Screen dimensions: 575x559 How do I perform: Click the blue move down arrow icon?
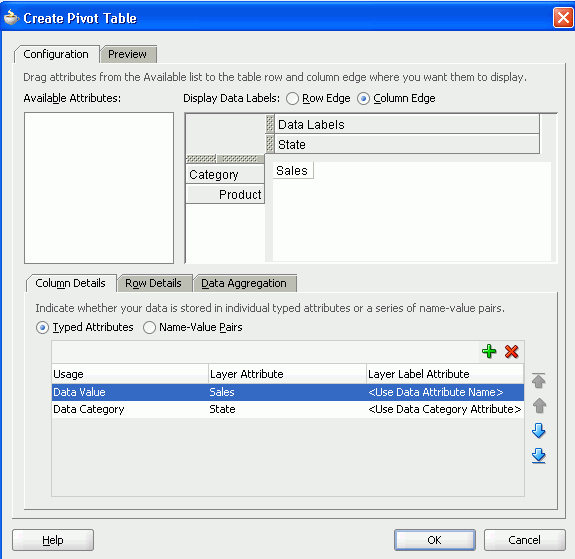click(538, 431)
